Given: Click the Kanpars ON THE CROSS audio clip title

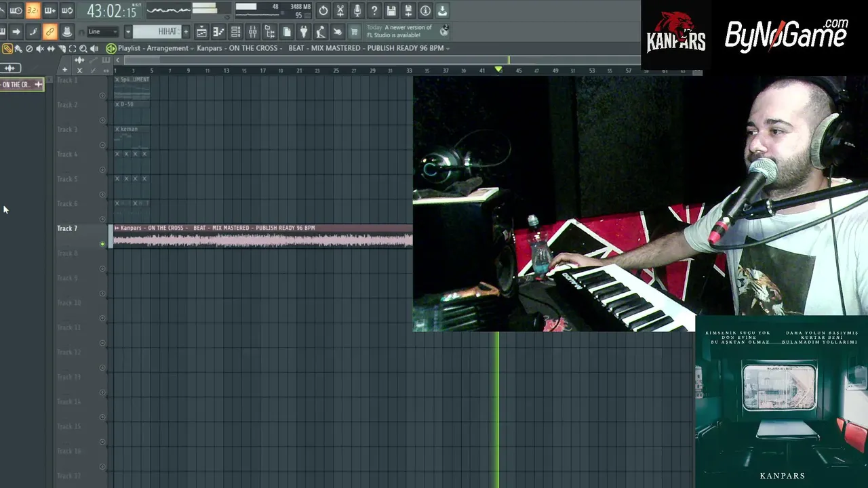Looking at the screenshot, I should click(218, 228).
